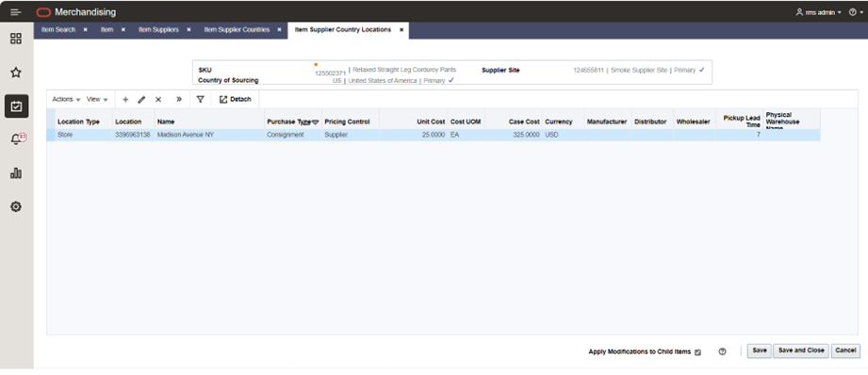Delete selected row with X icon
Viewport: 868px width, 375px height.
(158, 100)
